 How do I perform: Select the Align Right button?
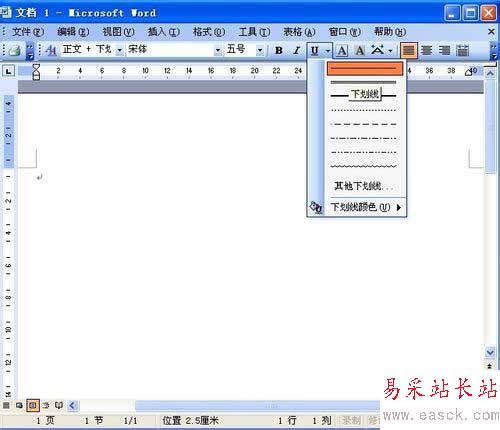[x=444, y=50]
